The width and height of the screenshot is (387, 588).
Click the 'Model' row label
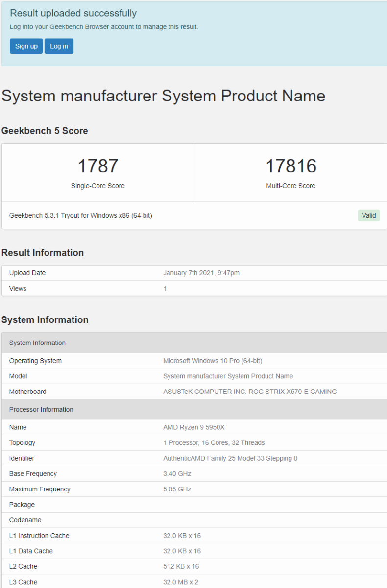click(18, 376)
